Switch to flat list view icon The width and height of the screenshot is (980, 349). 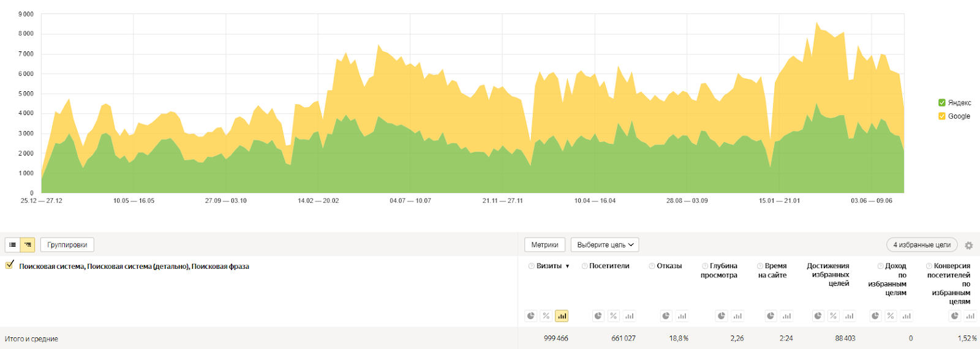click(x=13, y=245)
